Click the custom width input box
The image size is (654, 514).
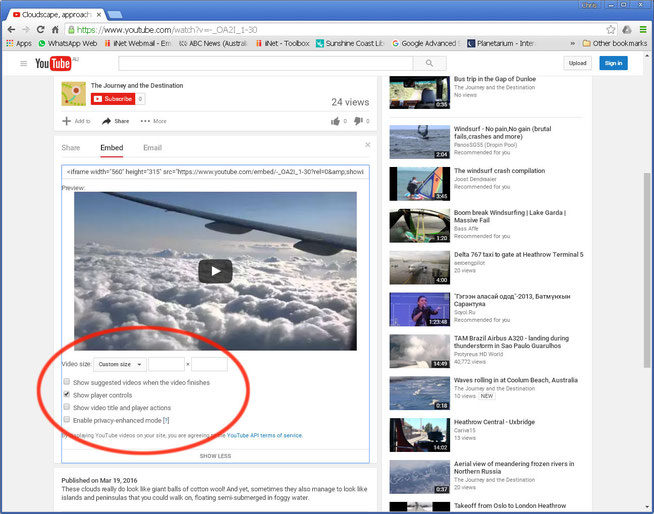click(166, 364)
